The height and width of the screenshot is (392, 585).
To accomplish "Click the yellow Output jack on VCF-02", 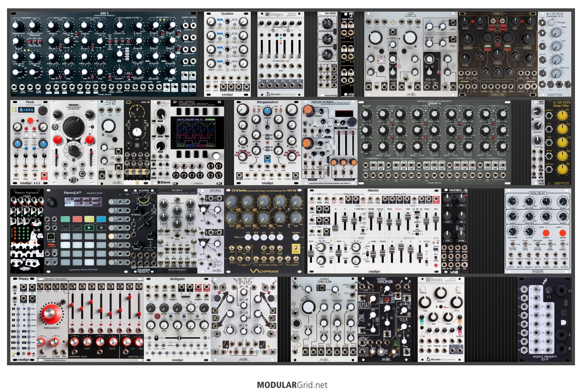I will pos(296,249).
